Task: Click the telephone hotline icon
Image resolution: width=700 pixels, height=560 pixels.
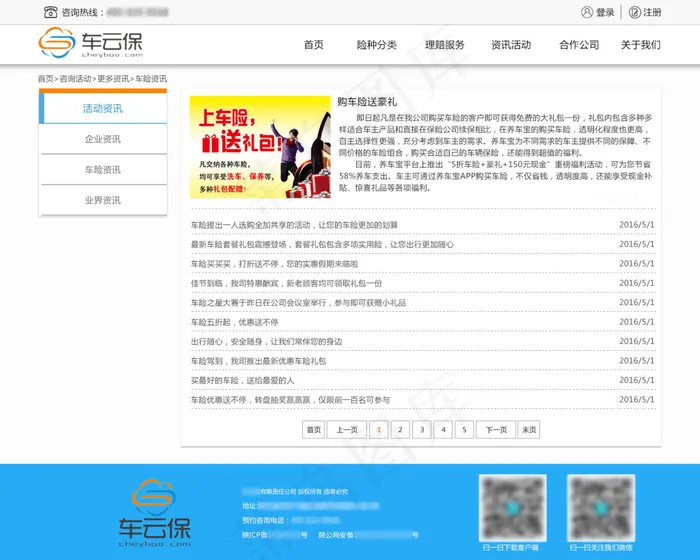Action: [50, 12]
